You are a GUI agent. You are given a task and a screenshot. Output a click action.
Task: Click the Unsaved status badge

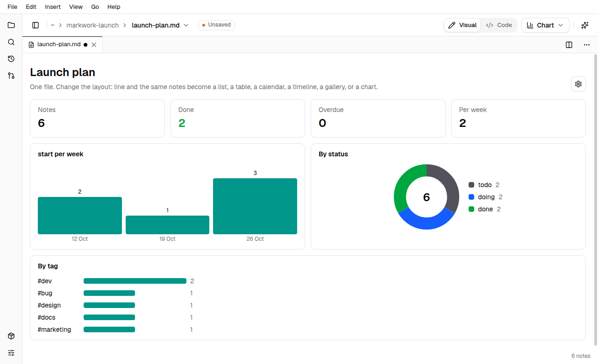216,25
